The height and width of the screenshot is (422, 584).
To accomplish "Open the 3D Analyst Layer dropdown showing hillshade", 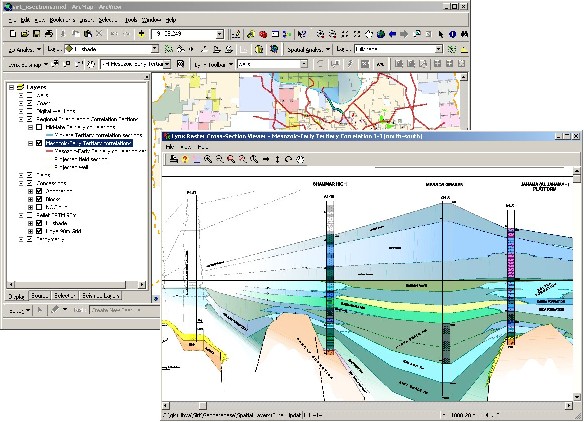I will click(155, 49).
